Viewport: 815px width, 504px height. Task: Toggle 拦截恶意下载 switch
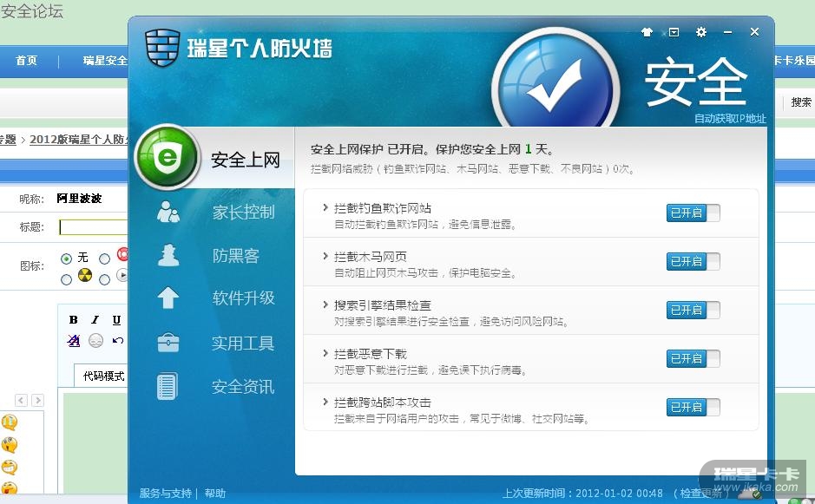[x=693, y=358]
